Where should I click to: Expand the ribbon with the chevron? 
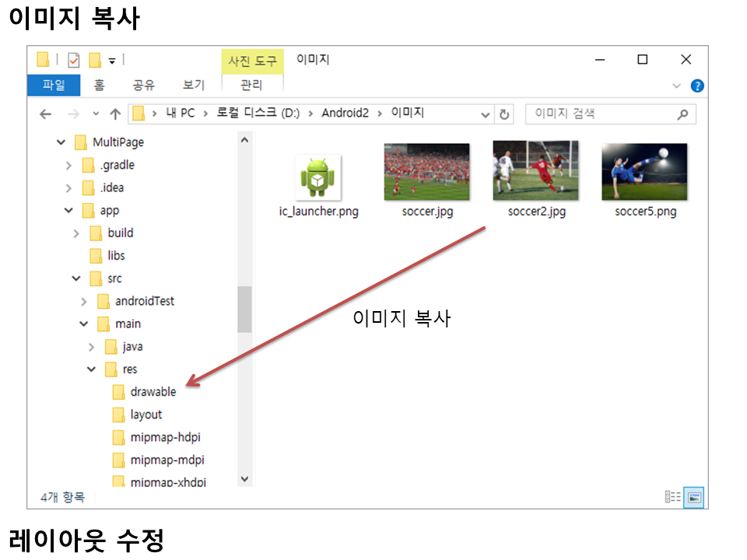[676, 86]
